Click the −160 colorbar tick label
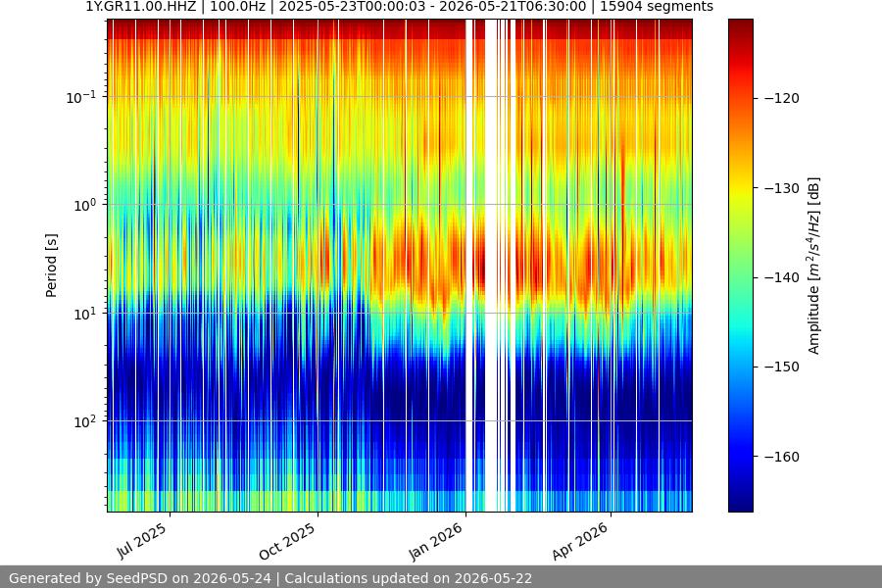The image size is (882, 588). pyautogui.click(x=781, y=457)
